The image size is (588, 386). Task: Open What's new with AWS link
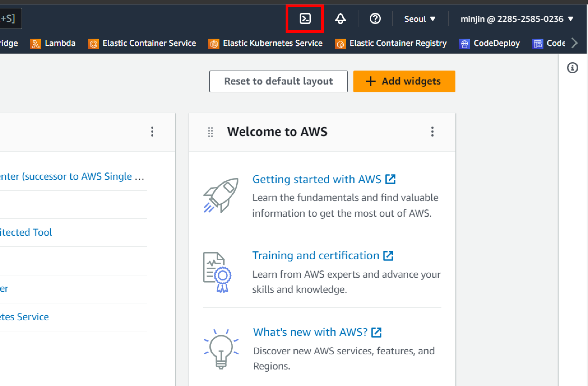tap(310, 332)
